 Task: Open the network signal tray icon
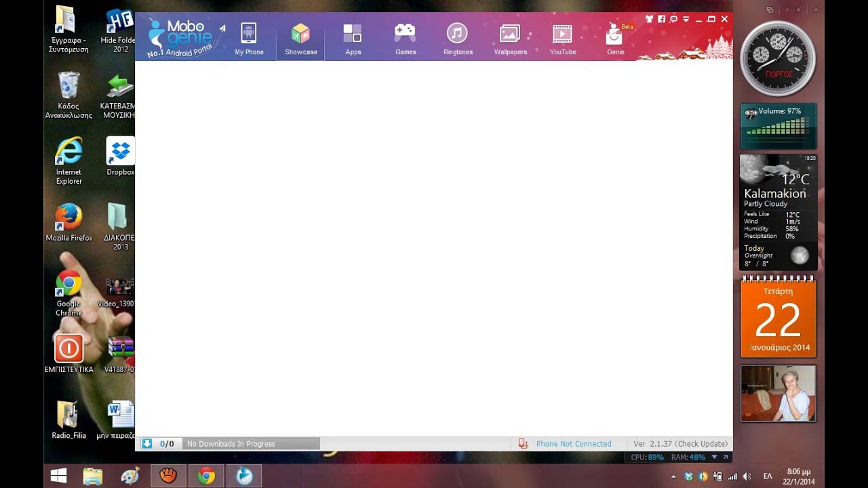pyautogui.click(x=732, y=476)
